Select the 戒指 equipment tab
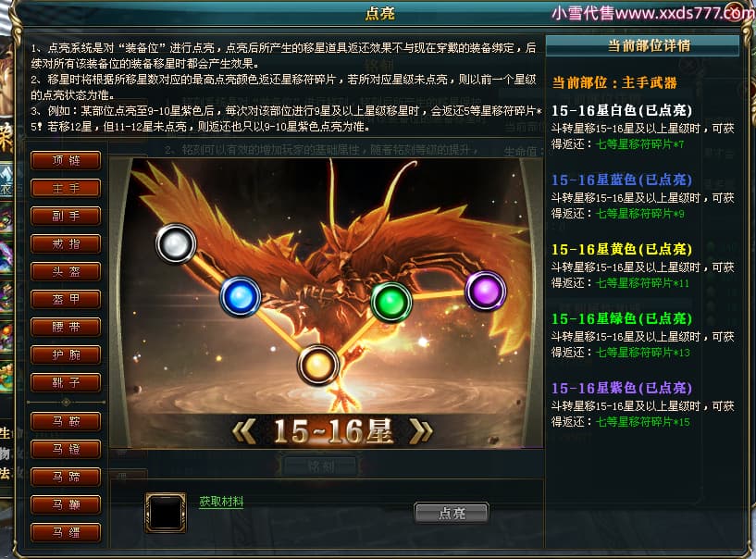 tap(66, 244)
